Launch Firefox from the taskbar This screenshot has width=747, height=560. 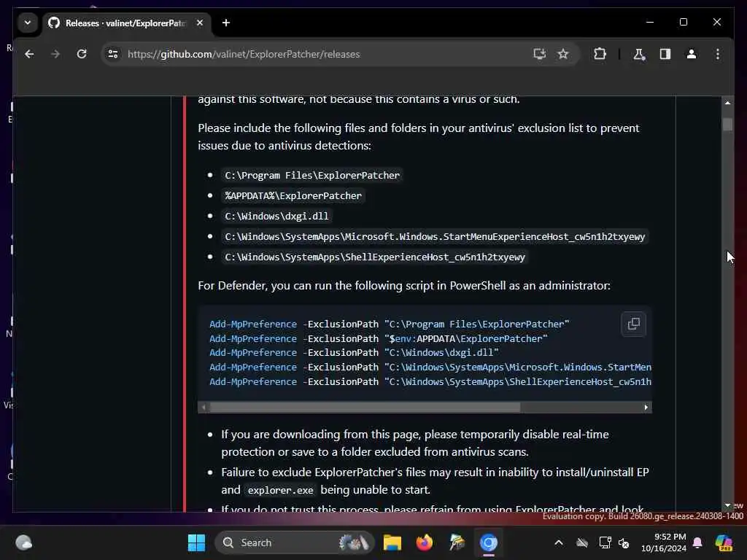click(x=424, y=542)
